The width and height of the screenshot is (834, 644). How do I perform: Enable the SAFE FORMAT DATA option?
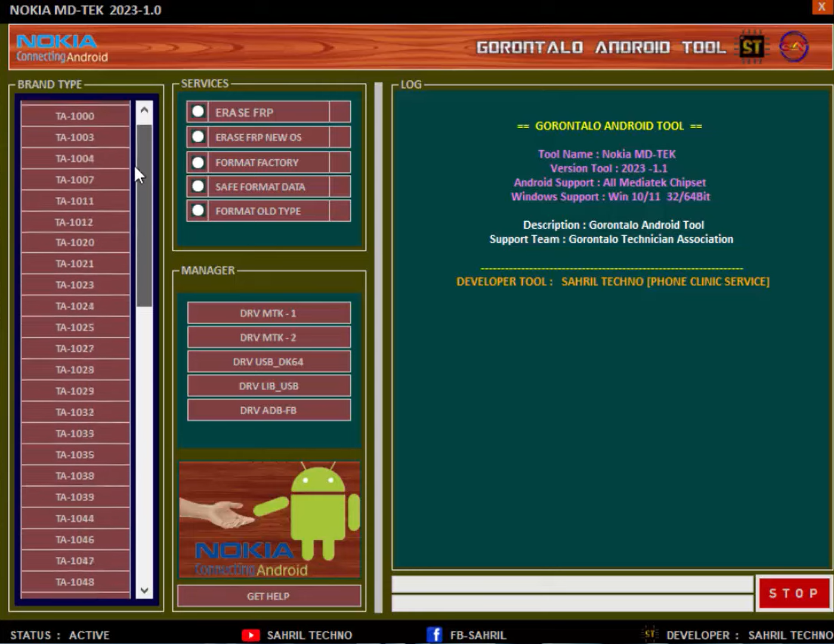pos(198,186)
